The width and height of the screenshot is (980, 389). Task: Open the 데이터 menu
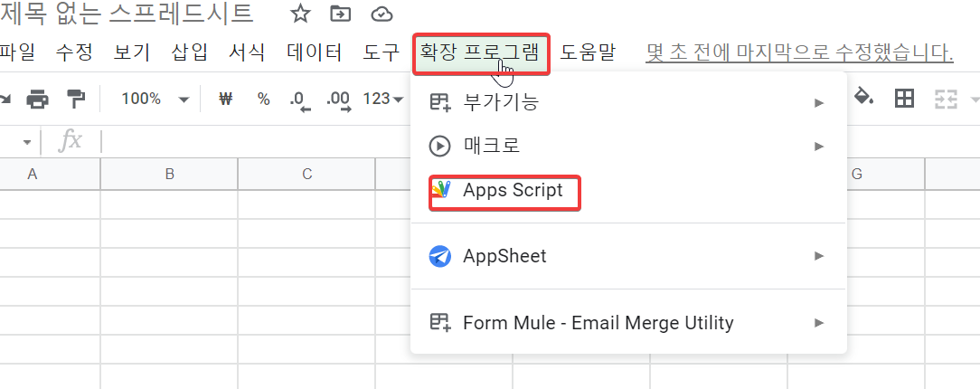pyautogui.click(x=315, y=53)
